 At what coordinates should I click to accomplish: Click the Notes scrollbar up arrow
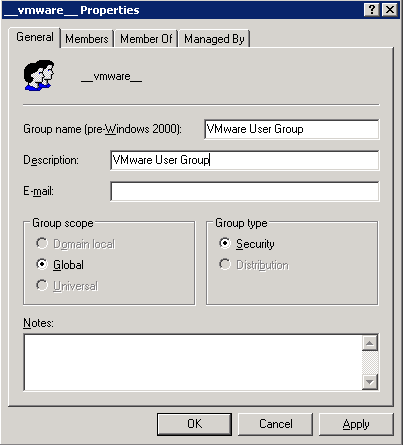tap(370, 343)
